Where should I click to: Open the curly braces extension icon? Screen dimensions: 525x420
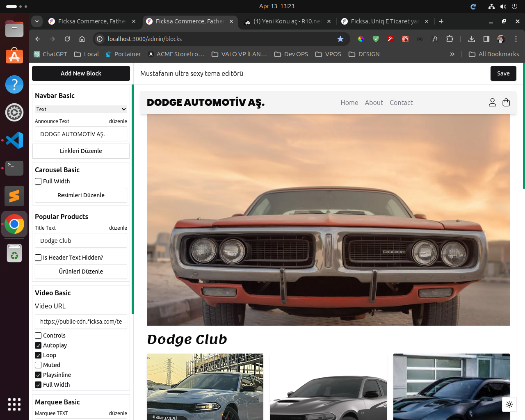coord(420,39)
